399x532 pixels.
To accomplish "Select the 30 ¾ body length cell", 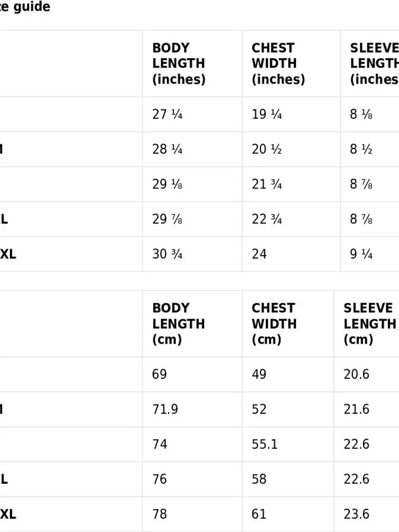I will click(192, 254).
